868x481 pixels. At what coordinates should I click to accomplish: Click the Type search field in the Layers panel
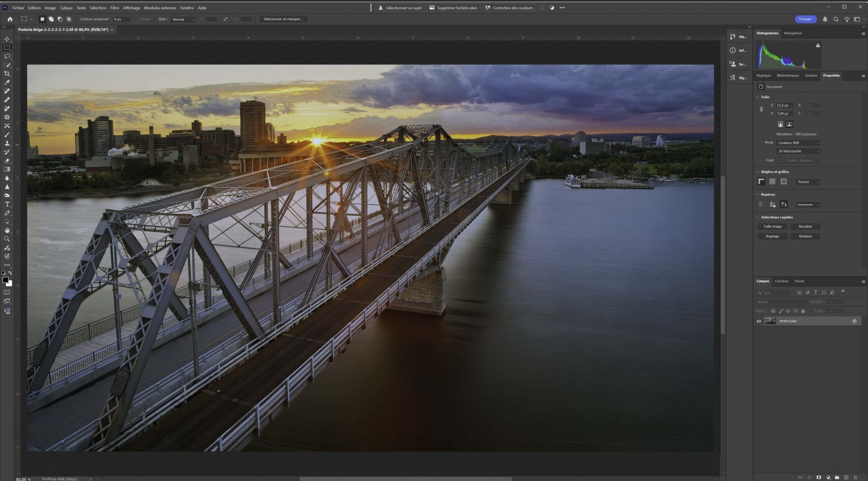pos(773,292)
